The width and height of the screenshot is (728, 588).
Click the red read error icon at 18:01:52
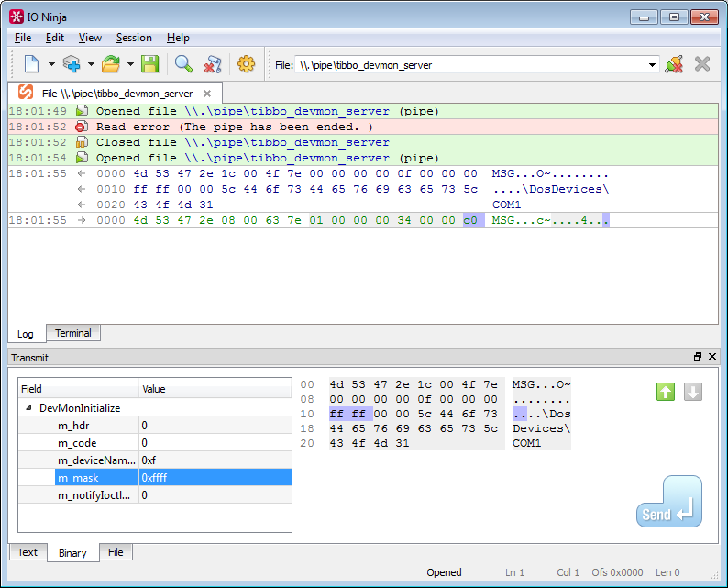tap(82, 127)
